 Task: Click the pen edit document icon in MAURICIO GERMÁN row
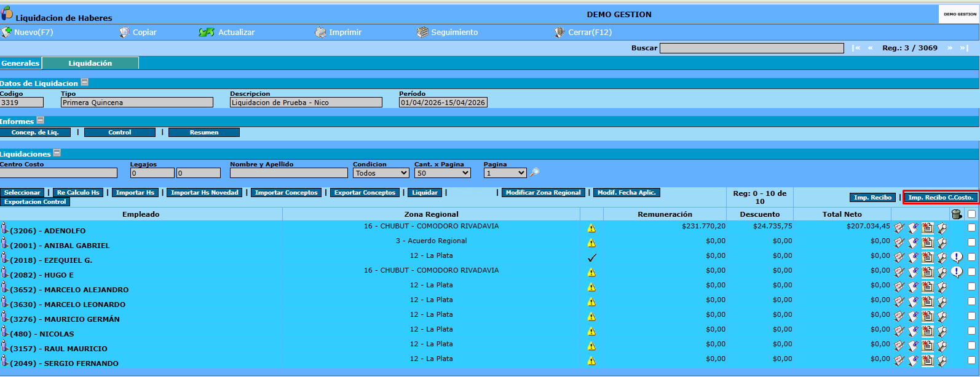click(913, 316)
